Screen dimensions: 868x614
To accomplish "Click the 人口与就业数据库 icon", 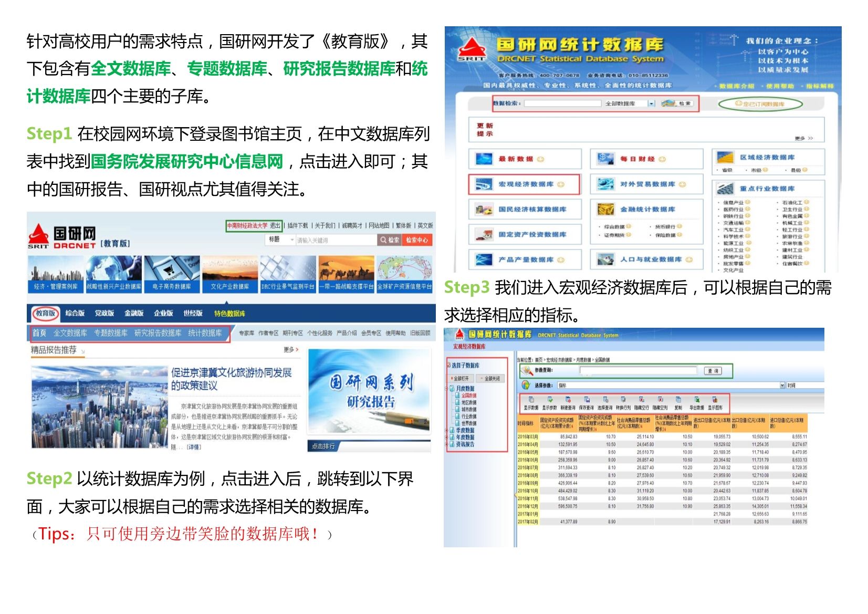I will point(605,259).
